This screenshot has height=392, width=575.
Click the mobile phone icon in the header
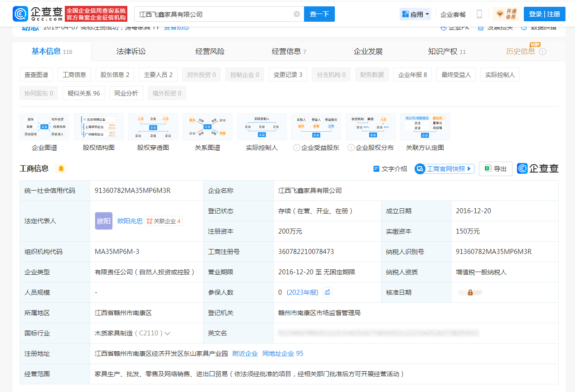point(479,14)
